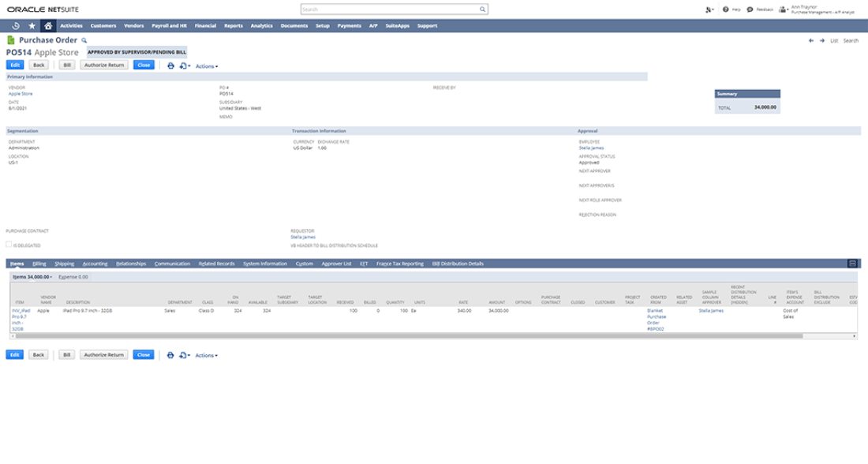This screenshot has height=464, width=868.
Task: Click the bottom print icon
Action: tap(170, 355)
